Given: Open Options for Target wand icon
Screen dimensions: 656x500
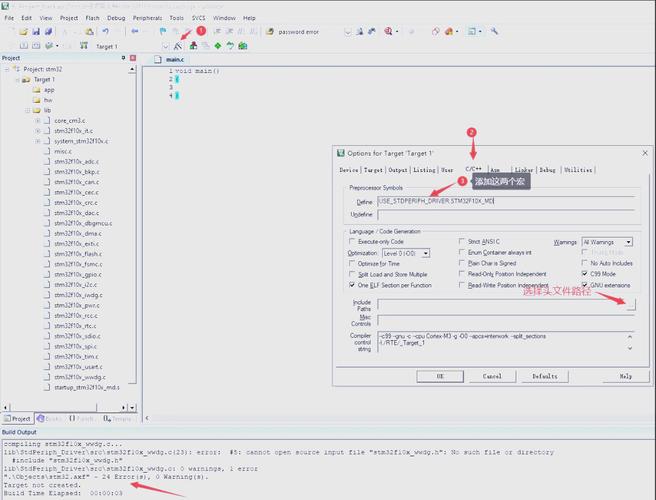Looking at the screenshot, I should tap(178, 46).
